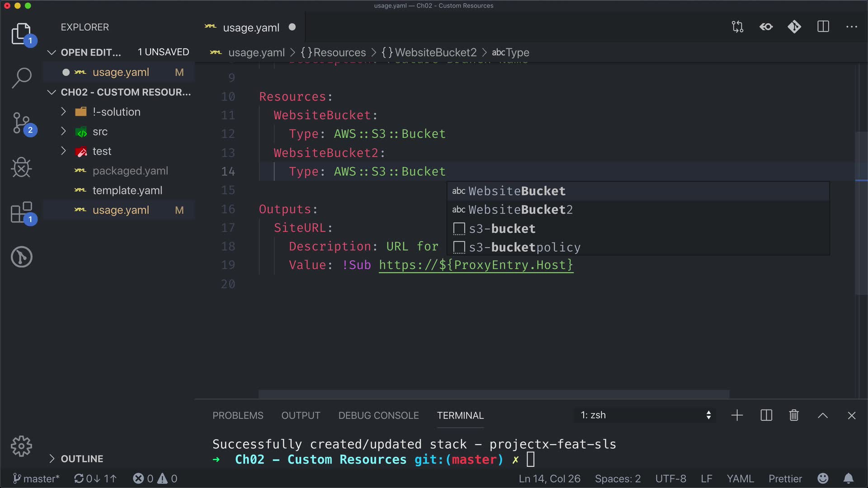Open the Extensions view
This screenshot has height=488, width=868.
coord(21,212)
